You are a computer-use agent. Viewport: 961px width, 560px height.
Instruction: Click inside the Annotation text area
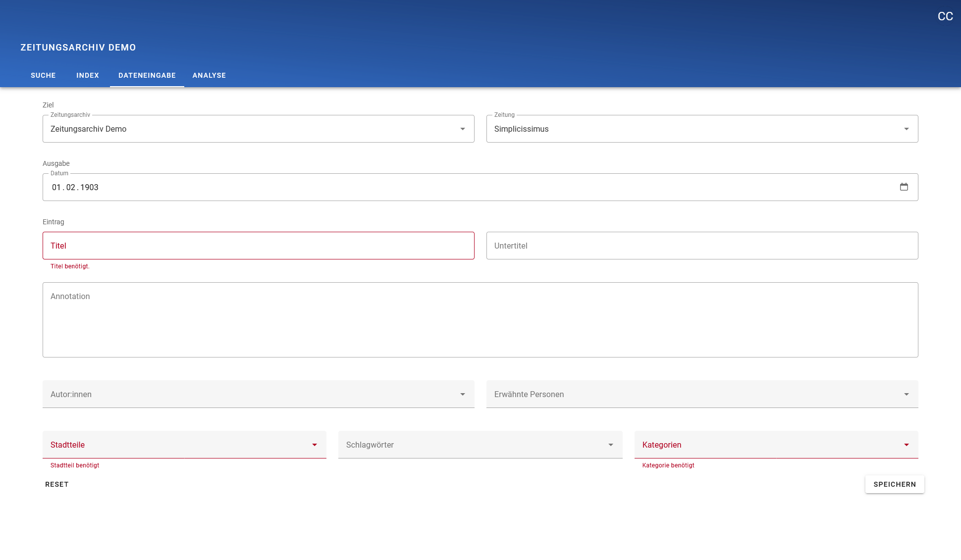coord(480,320)
